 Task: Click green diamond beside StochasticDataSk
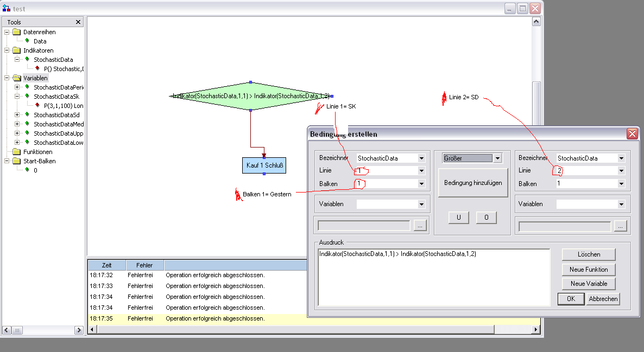point(27,96)
